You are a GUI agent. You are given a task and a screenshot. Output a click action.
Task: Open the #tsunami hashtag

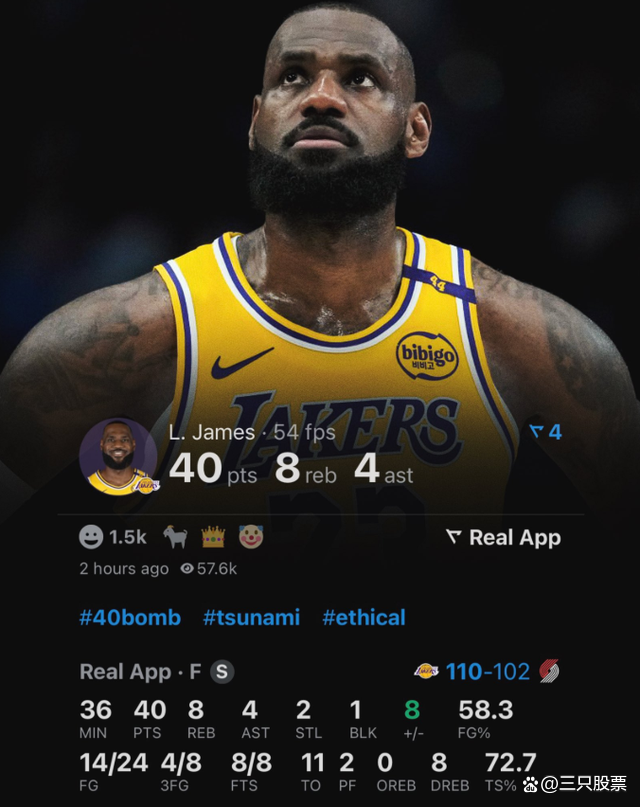[252, 617]
